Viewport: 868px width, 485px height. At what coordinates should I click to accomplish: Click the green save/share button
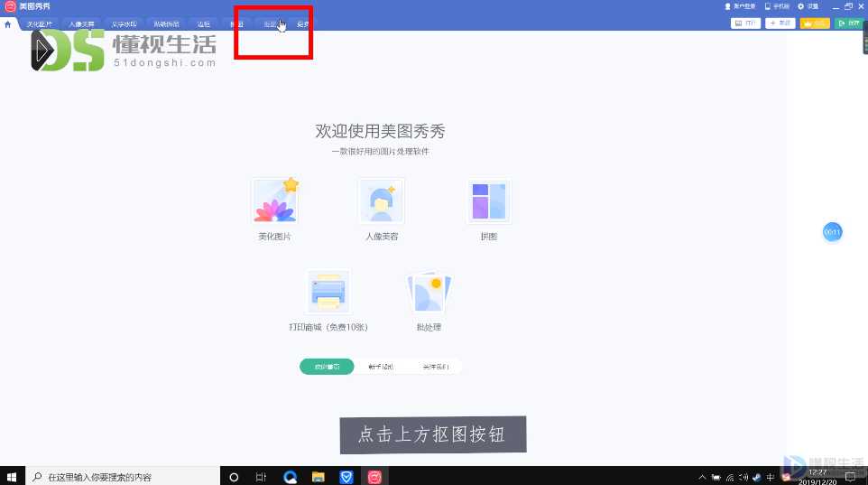[x=849, y=23]
